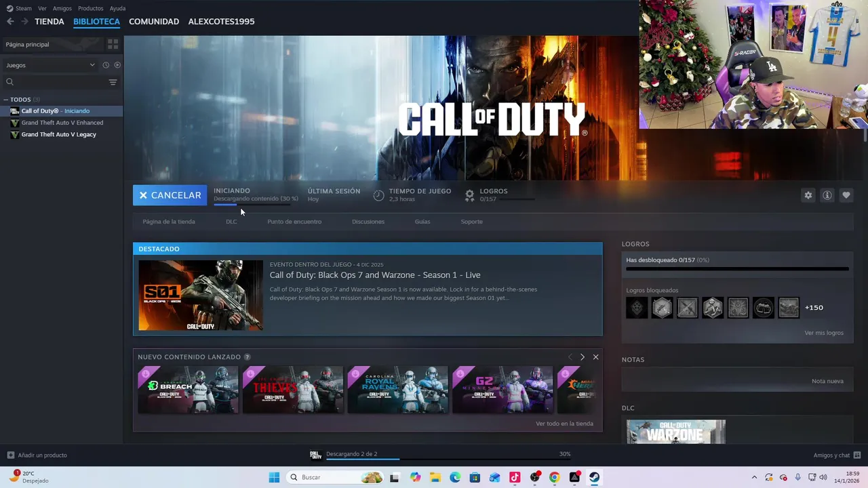Open the DLC tab
The image size is (868, 488).
click(231, 222)
